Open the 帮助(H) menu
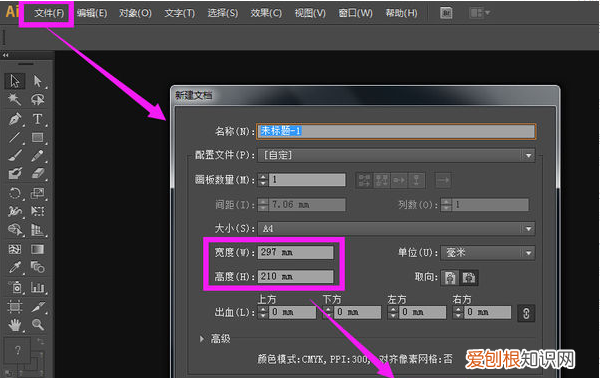This screenshot has height=378, width=600. click(401, 13)
